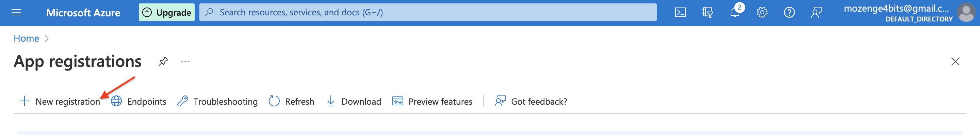Open Endpoints from the toolbar
Screen dimensions: 980x135
point(139,102)
